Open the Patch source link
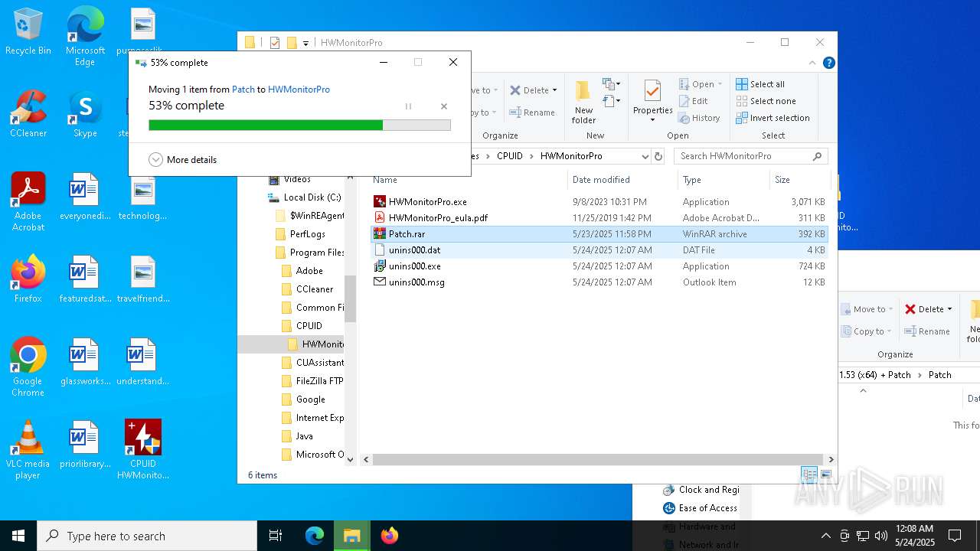Screen dimensions: 980x551 pos(243,90)
